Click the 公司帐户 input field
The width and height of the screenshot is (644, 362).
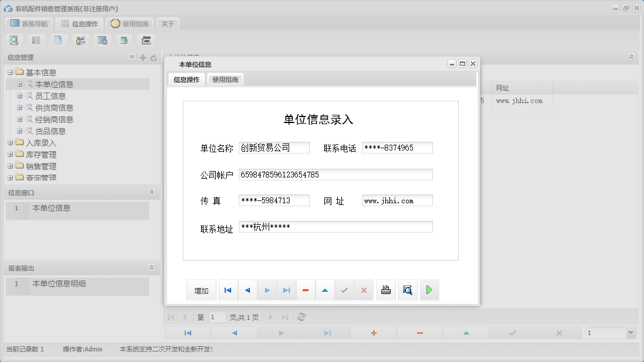pos(334,174)
